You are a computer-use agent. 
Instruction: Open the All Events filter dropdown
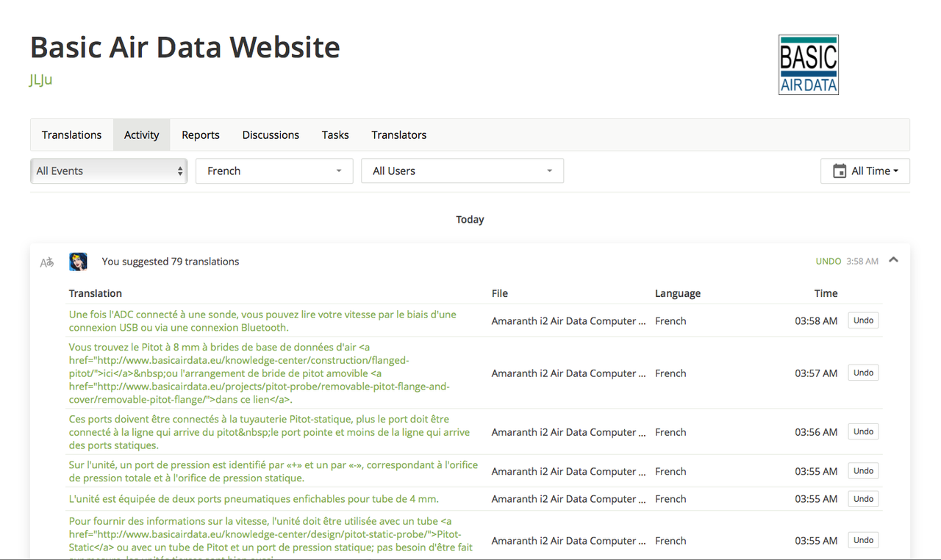[x=109, y=171]
